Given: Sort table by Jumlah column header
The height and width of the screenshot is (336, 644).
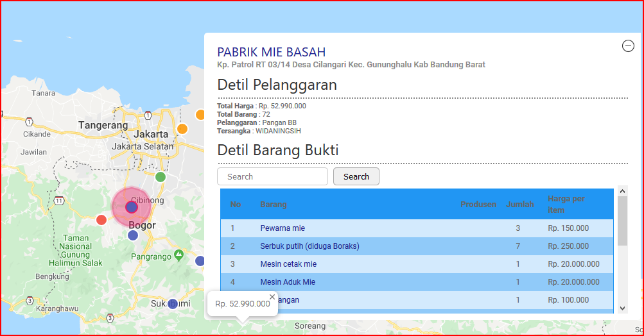Looking at the screenshot, I should tap(520, 205).
